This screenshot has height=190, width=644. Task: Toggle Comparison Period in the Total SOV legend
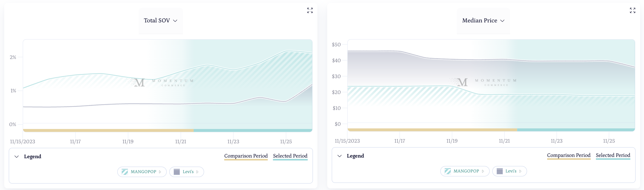[246, 156]
